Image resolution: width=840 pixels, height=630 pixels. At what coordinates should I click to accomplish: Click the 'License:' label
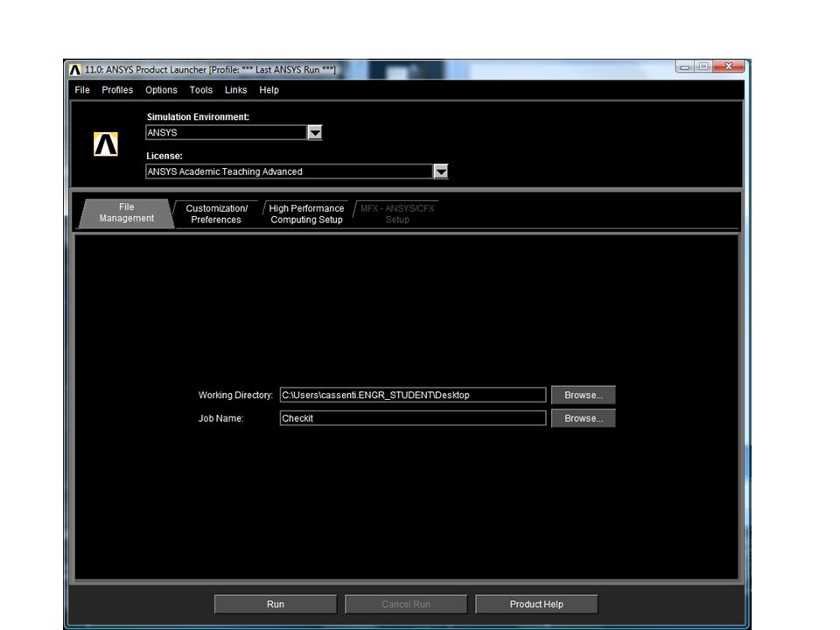pos(164,156)
